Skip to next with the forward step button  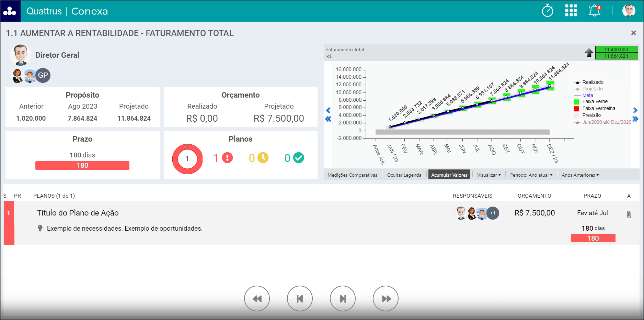coord(343,298)
